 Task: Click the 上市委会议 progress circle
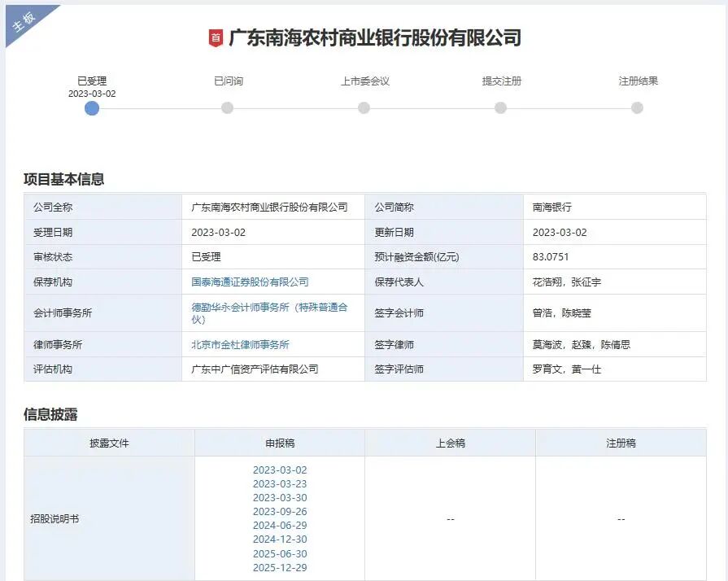(x=364, y=107)
